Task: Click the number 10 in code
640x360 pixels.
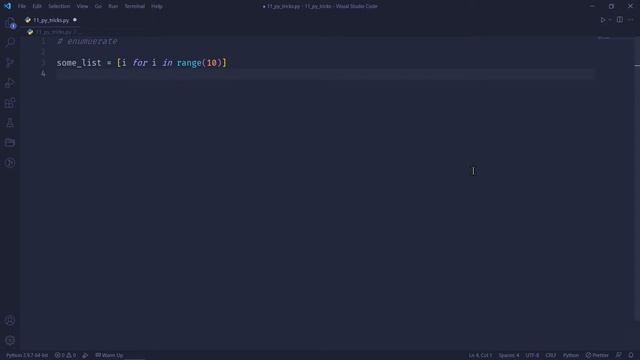Action: (211, 63)
